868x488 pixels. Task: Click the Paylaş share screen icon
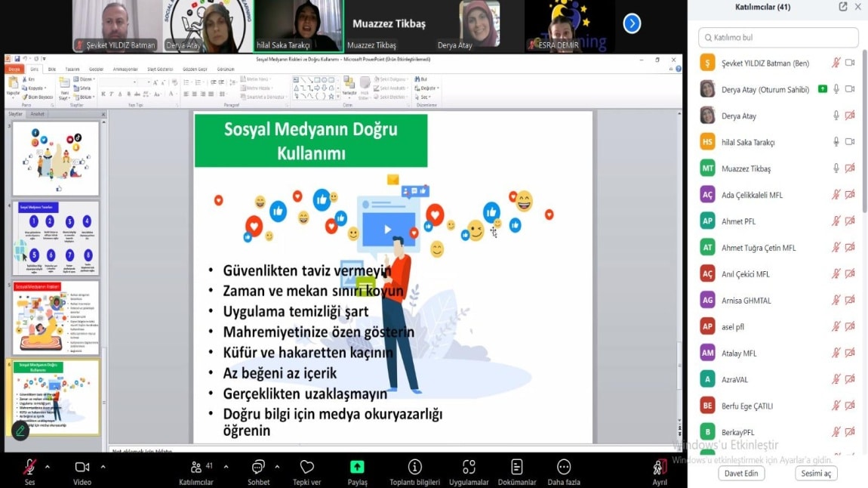click(357, 467)
